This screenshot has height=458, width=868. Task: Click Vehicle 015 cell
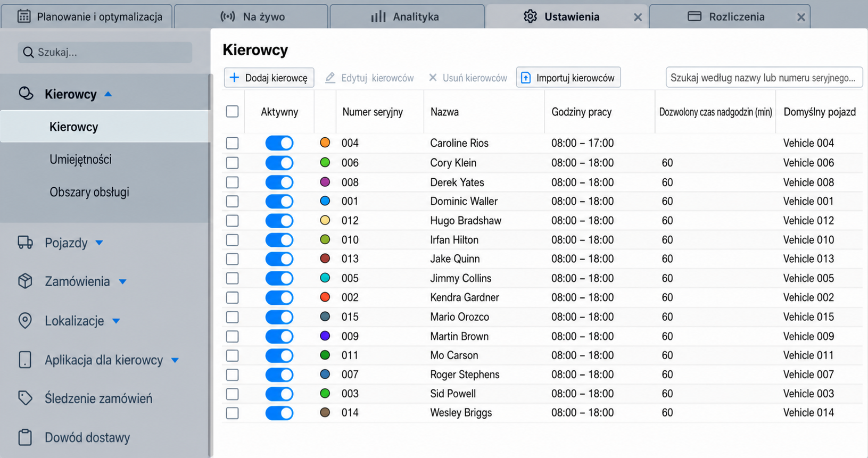(x=808, y=317)
